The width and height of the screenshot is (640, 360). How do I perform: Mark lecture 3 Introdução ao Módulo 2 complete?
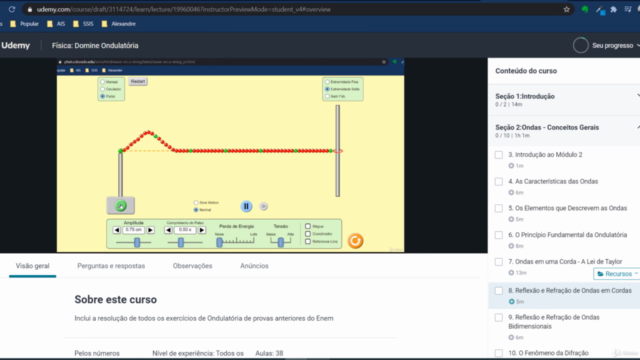[499, 155]
